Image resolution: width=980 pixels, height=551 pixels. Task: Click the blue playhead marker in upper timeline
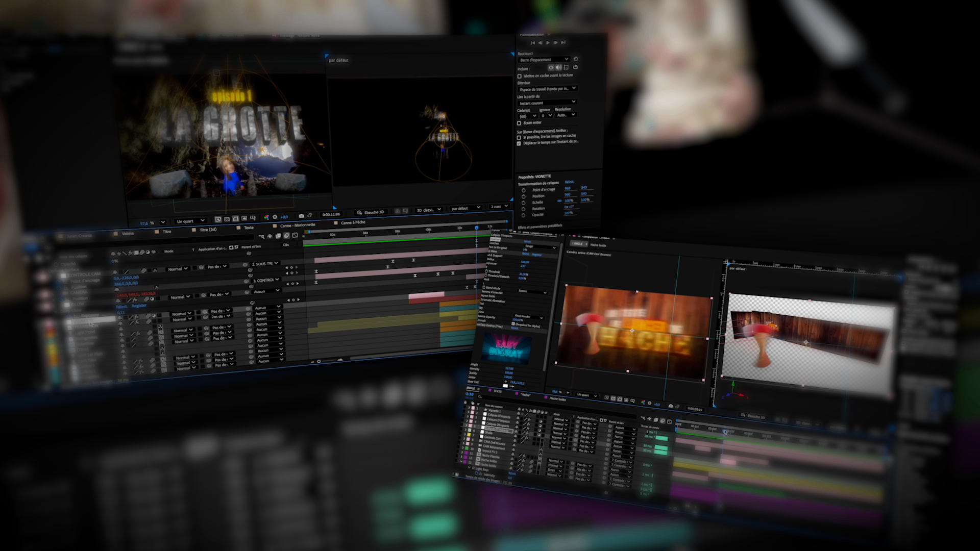pos(476,228)
